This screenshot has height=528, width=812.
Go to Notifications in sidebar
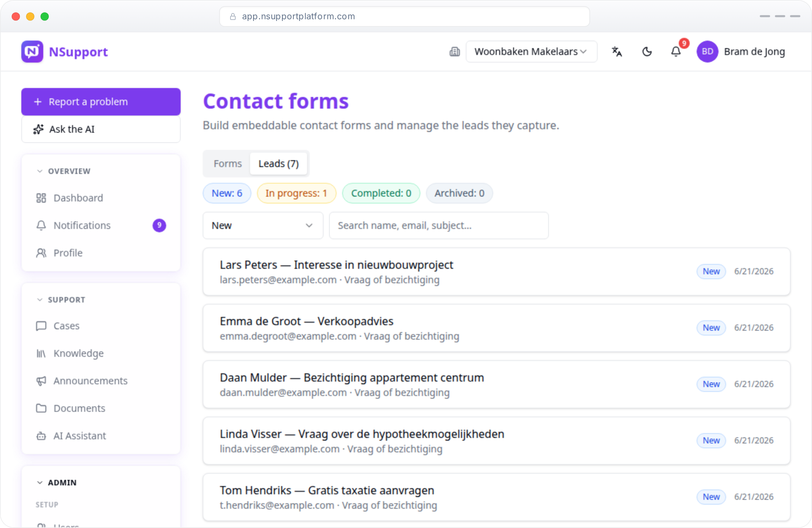[x=101, y=225]
